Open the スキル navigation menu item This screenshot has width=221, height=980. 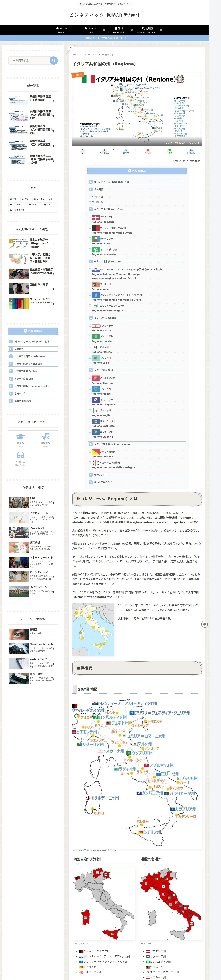point(90,30)
